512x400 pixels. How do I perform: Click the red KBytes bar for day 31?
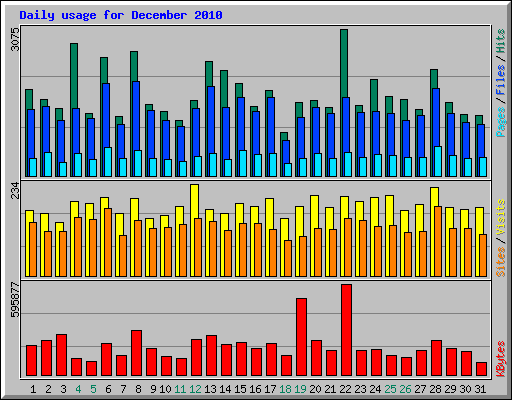[481, 369]
